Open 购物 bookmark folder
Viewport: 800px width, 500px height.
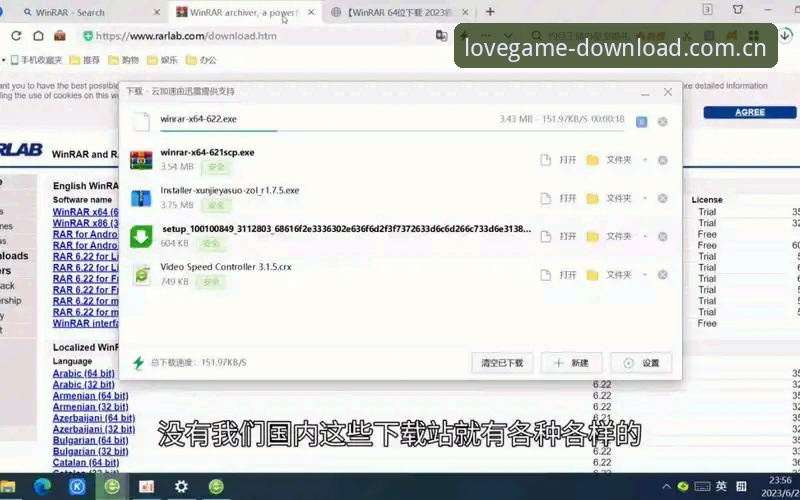point(123,60)
